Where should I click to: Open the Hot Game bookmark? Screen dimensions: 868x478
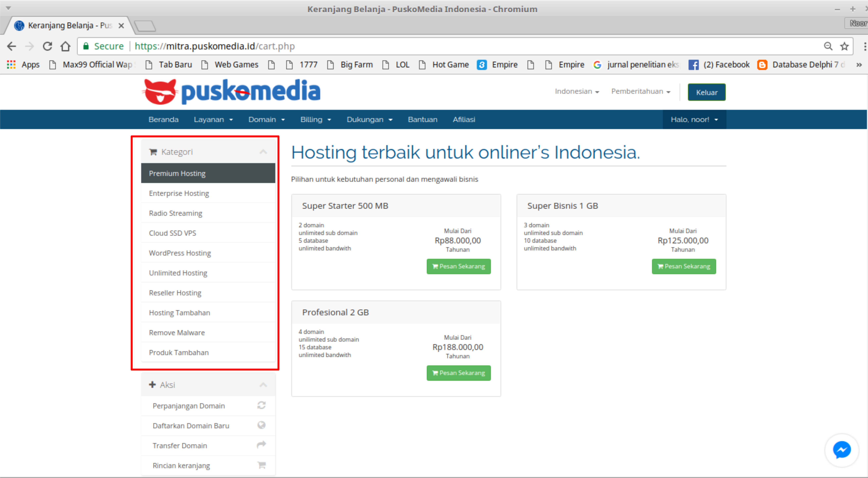(444, 64)
